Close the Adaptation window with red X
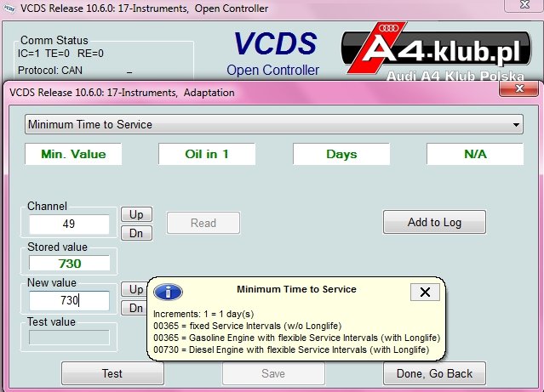Viewport: 544px width, 392px height. click(x=518, y=88)
